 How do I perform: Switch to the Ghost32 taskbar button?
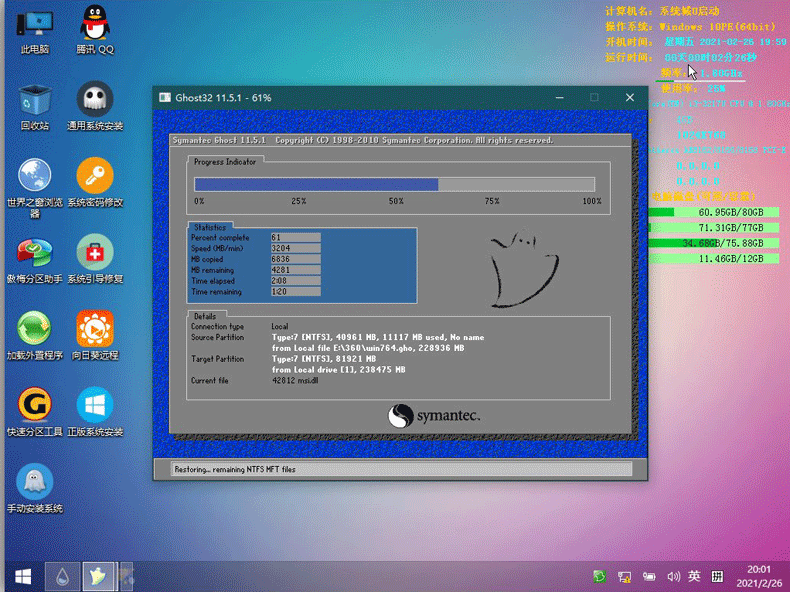click(x=99, y=576)
